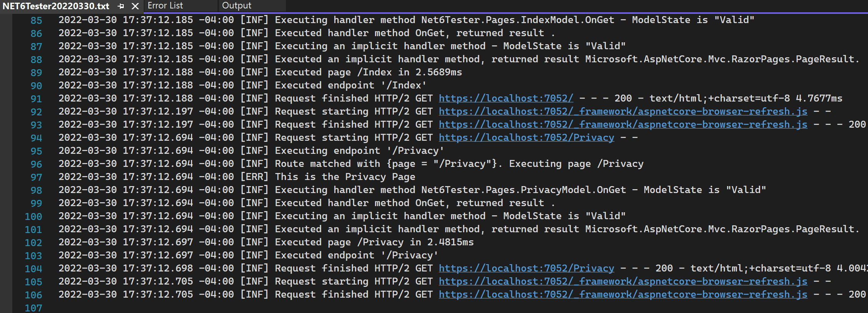Click "Executed page /Index in 2.5689ms" text
The height and width of the screenshot is (313, 868).
368,72
